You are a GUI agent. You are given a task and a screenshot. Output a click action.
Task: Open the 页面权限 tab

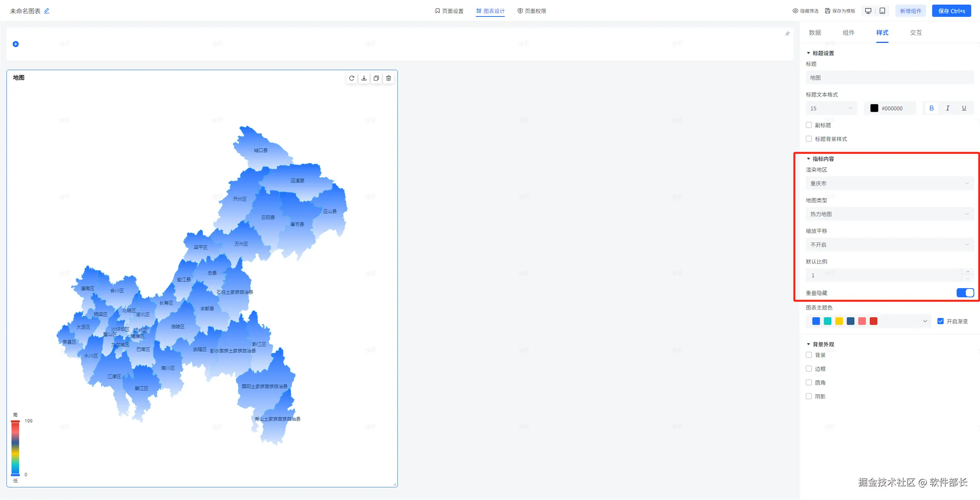click(x=532, y=11)
